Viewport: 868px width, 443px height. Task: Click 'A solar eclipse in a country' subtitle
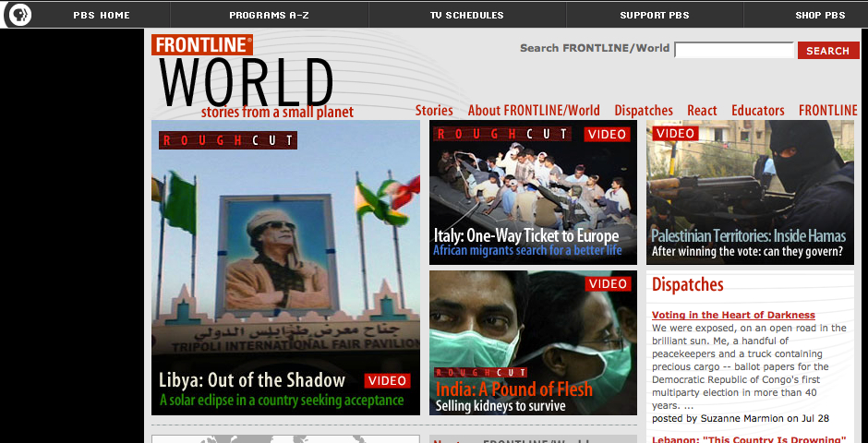click(282, 400)
